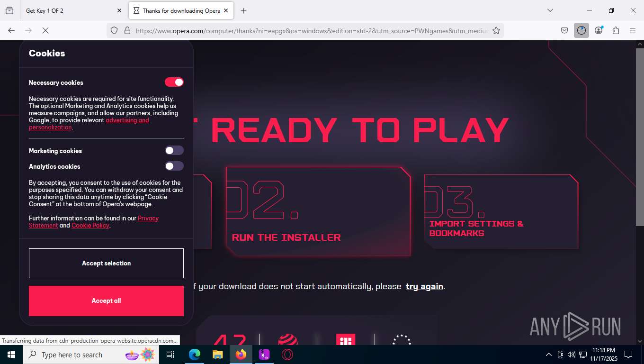Click the 'Transferring data' status bar text
The height and width of the screenshot is (364, 644).
(90, 340)
